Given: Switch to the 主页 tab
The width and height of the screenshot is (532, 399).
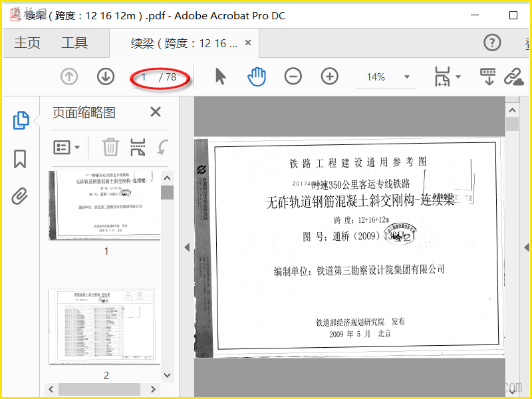Looking at the screenshot, I should click(27, 43).
